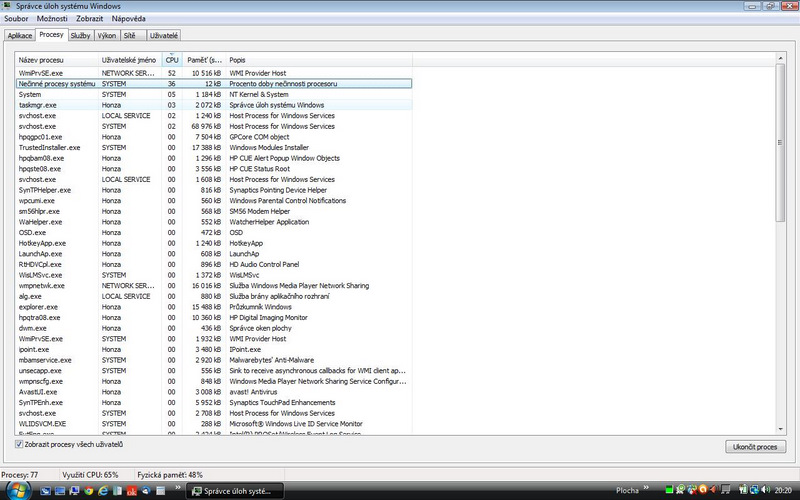The image size is (800, 500).
Task: Sort by 'Paměť' column header
Action: (204, 60)
